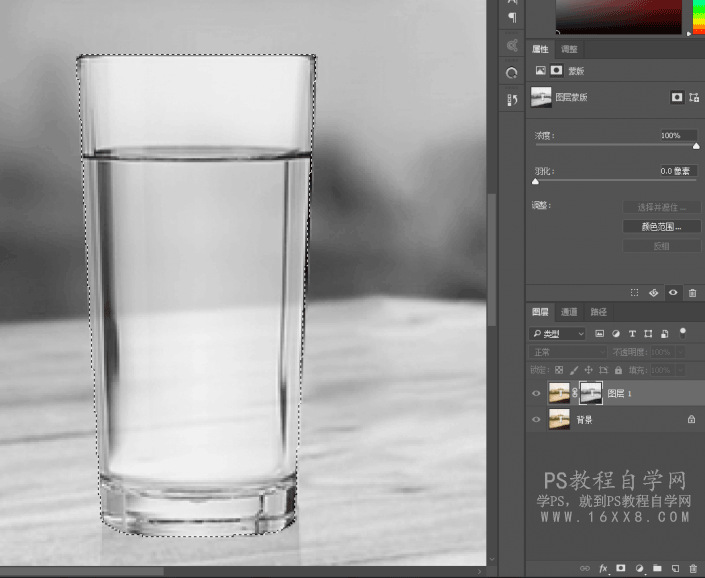Click the 颜色范围 button
The width and height of the screenshot is (705, 578).
click(x=661, y=227)
